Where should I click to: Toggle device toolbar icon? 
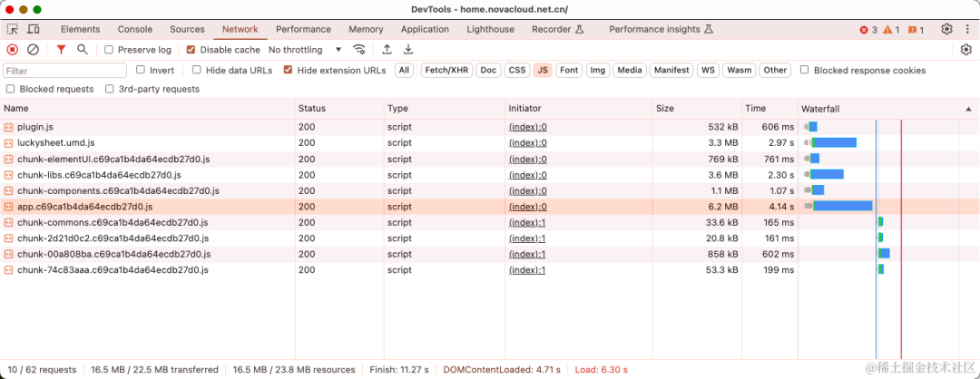click(34, 29)
